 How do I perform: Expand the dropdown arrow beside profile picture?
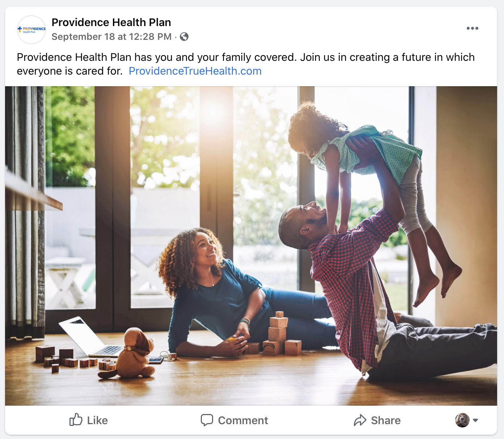point(475,421)
